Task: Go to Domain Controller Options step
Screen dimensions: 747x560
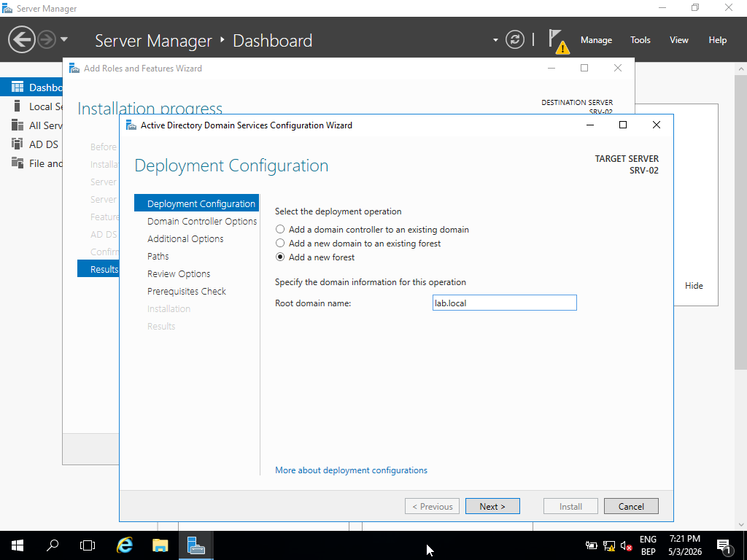Action: pyautogui.click(x=202, y=221)
